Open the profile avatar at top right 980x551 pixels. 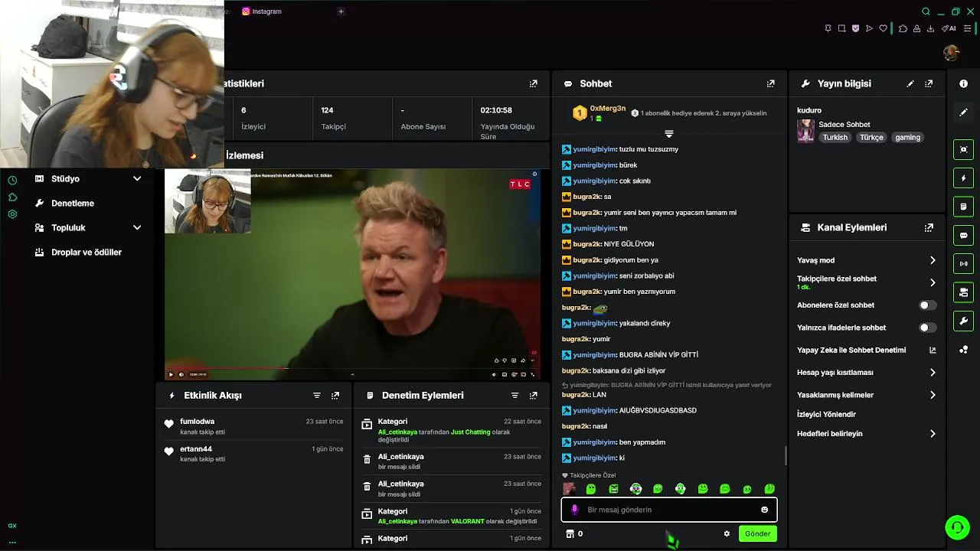(952, 52)
